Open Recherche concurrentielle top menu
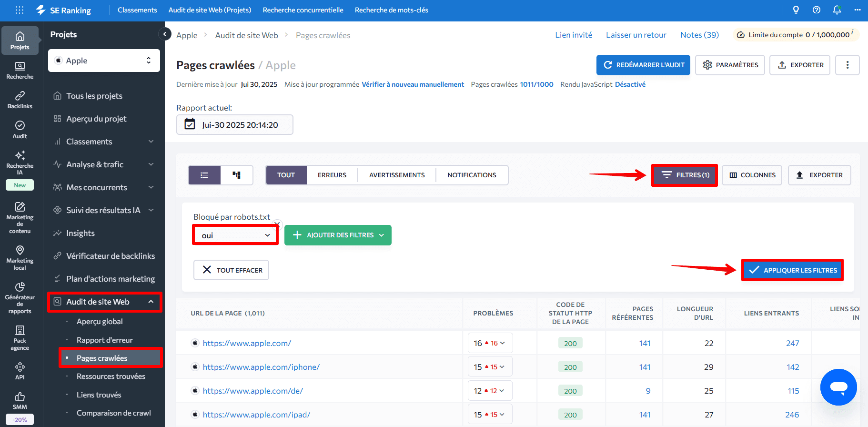 point(303,10)
